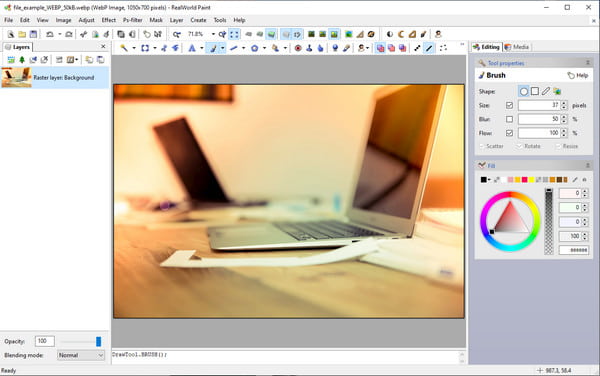600x376 pixels.
Task: Select the Clone stamp tool
Action: [309, 48]
